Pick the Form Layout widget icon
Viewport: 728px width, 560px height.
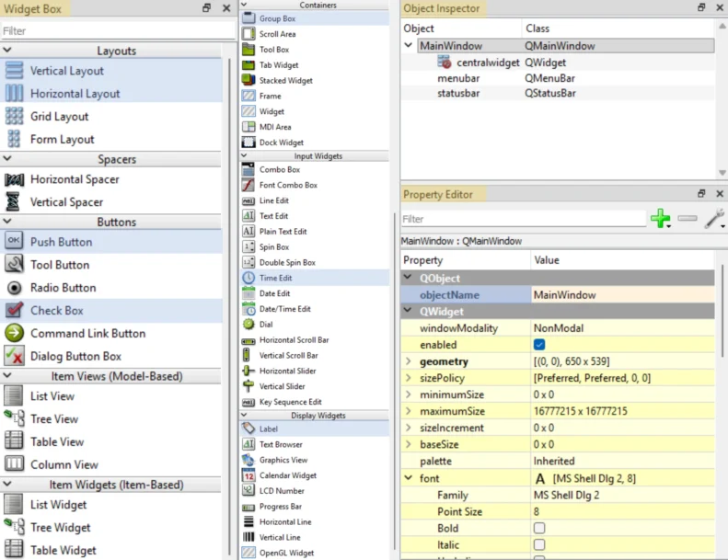coord(14,139)
